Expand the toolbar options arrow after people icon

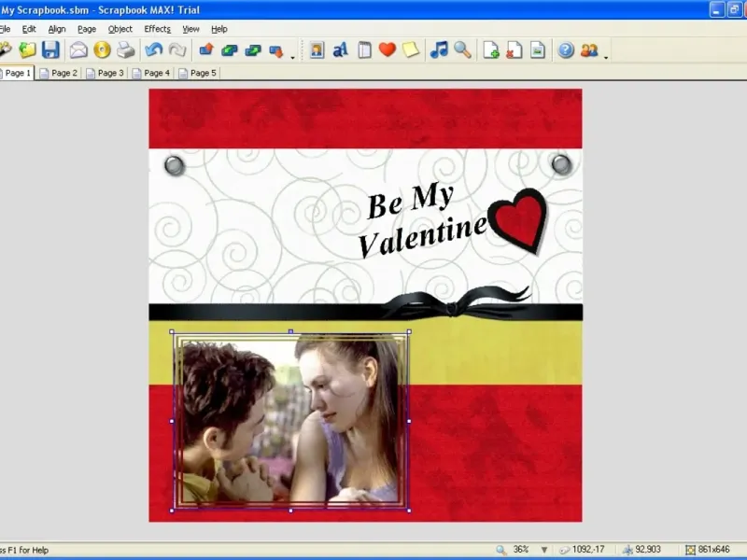click(606, 57)
